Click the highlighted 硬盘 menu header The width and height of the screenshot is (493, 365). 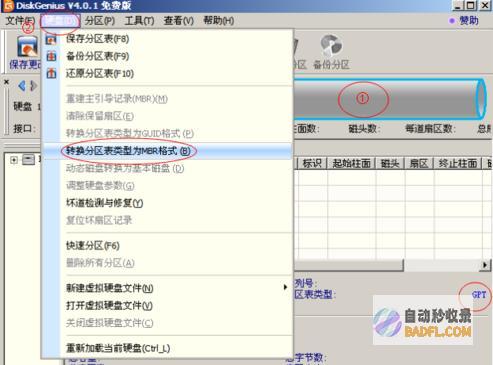60,21
